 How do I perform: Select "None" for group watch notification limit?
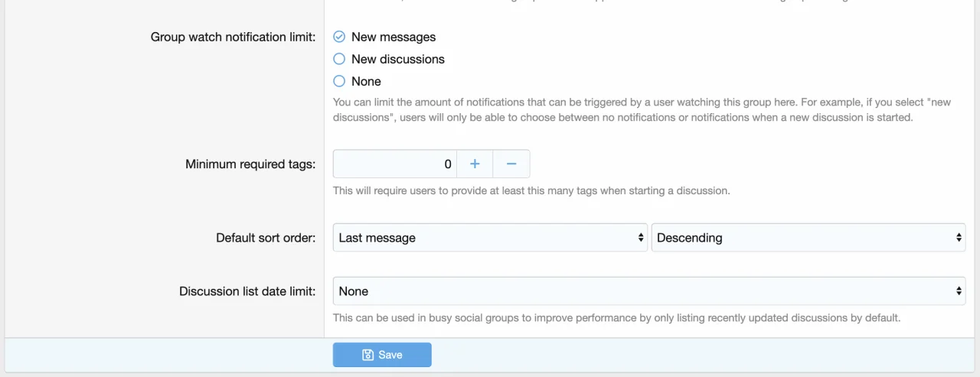tap(339, 81)
